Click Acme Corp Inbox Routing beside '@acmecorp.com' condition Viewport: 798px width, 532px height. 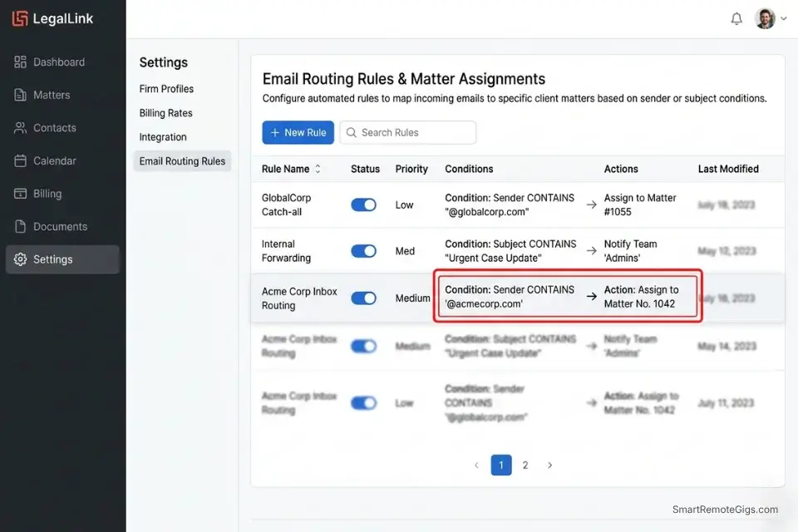pos(299,298)
